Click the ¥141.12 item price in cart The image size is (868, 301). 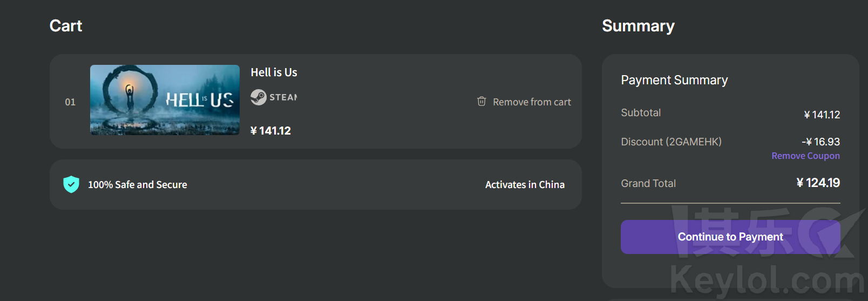(x=270, y=131)
